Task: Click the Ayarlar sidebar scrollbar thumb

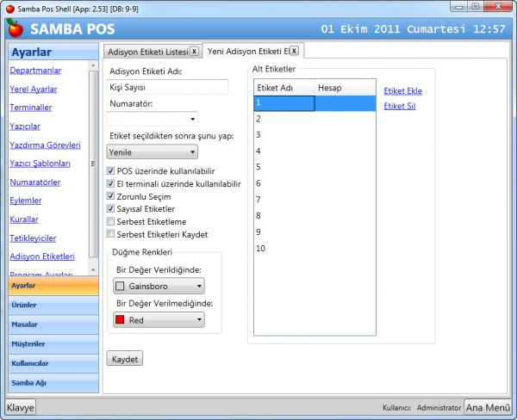Action: point(93,164)
